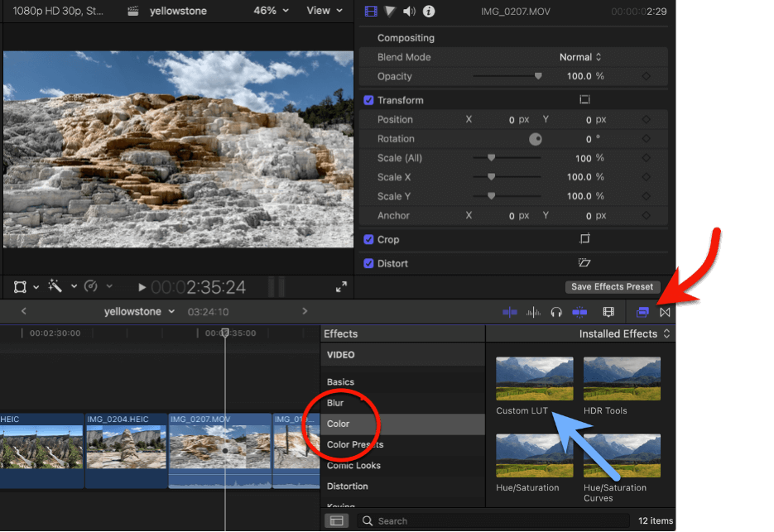Select the Color Presets category

click(x=355, y=444)
